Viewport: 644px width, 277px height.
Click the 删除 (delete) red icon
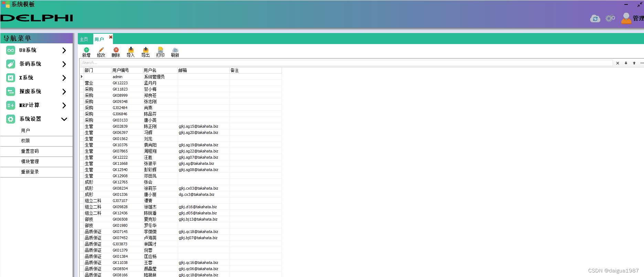pos(116,50)
